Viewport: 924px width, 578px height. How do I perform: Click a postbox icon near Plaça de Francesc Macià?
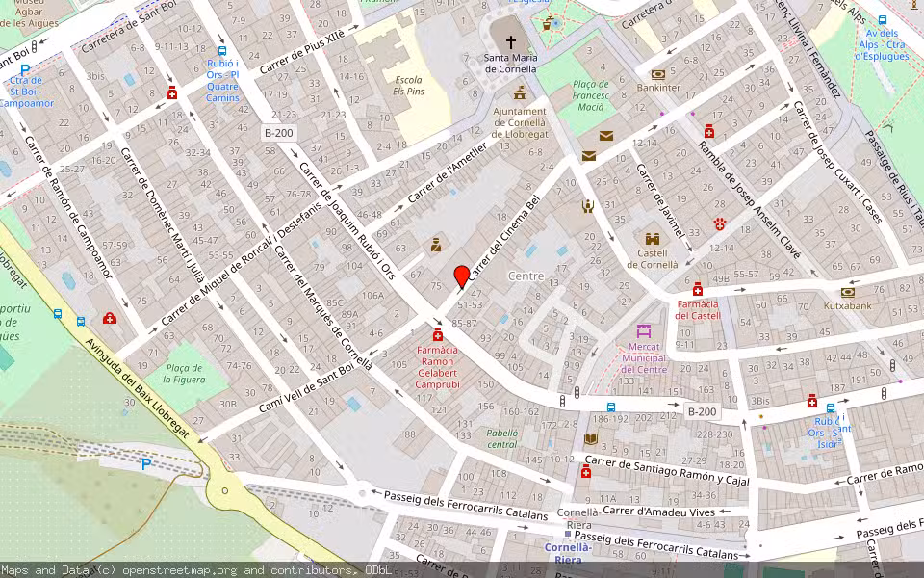pos(605,135)
